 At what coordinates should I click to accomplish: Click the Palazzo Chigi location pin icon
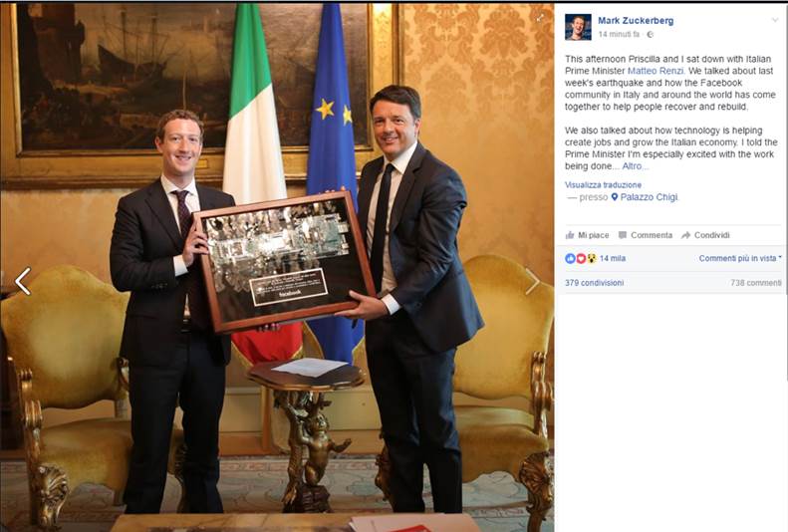[614, 197]
